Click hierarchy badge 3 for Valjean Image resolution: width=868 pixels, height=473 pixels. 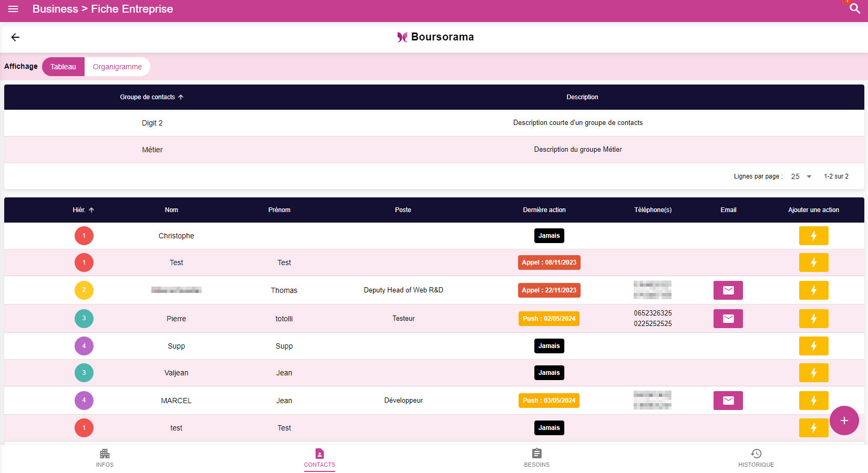(84, 373)
